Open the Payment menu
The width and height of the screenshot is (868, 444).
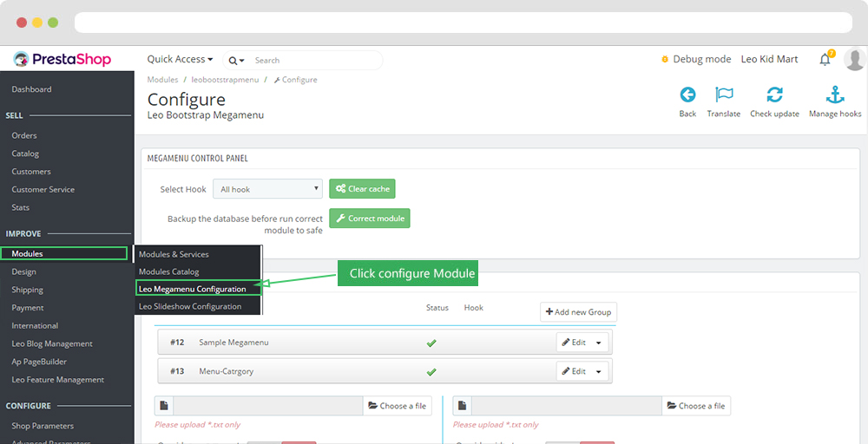coord(28,308)
